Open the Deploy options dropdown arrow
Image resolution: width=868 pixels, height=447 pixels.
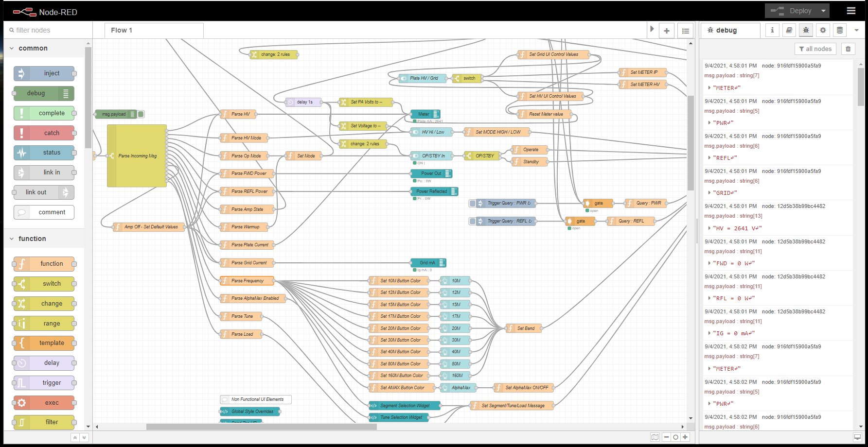(823, 11)
